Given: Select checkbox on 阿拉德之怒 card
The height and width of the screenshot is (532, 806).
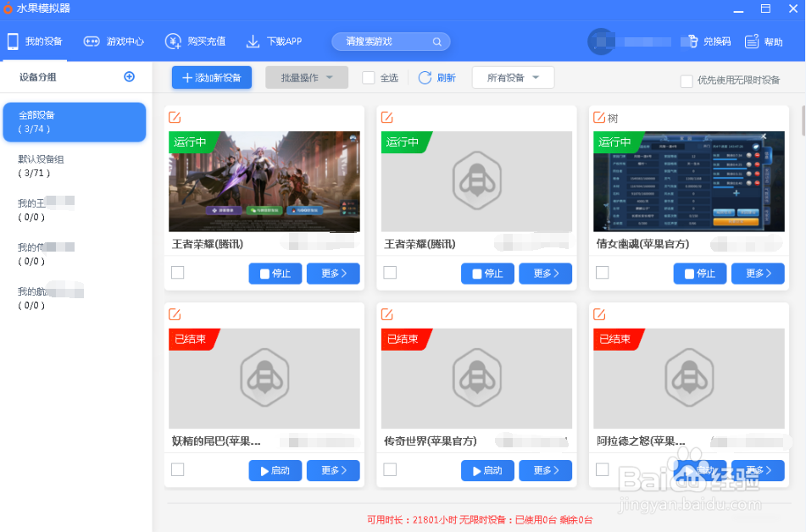Looking at the screenshot, I should [602, 469].
